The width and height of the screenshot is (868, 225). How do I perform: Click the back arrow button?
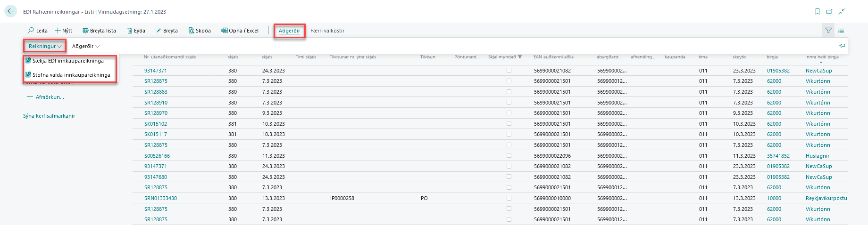coord(10,11)
